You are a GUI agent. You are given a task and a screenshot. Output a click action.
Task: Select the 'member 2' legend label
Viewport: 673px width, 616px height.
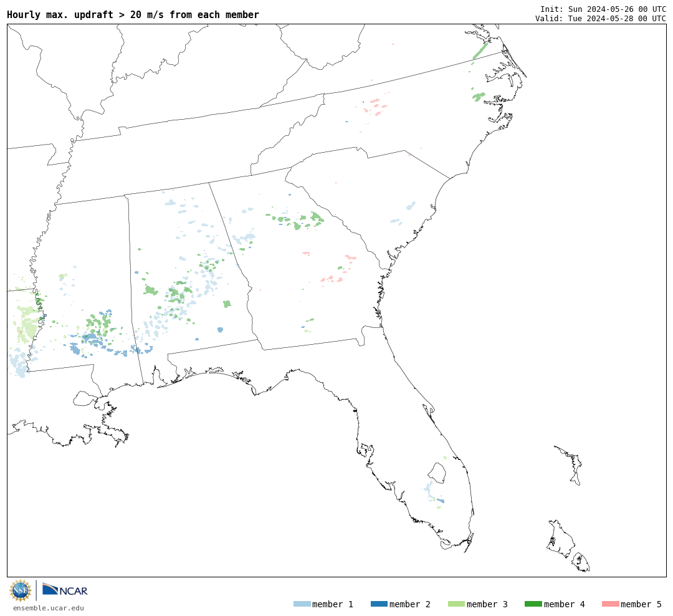[x=410, y=604]
